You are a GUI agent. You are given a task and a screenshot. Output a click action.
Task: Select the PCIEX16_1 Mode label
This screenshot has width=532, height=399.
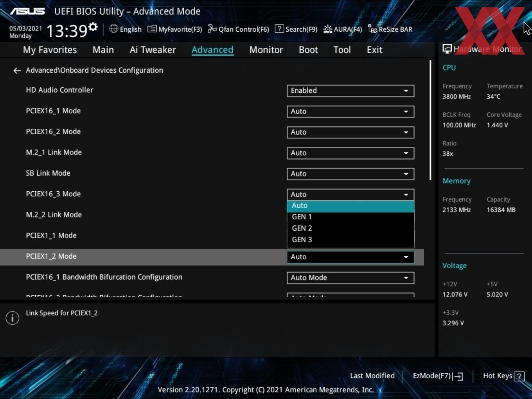tap(53, 111)
